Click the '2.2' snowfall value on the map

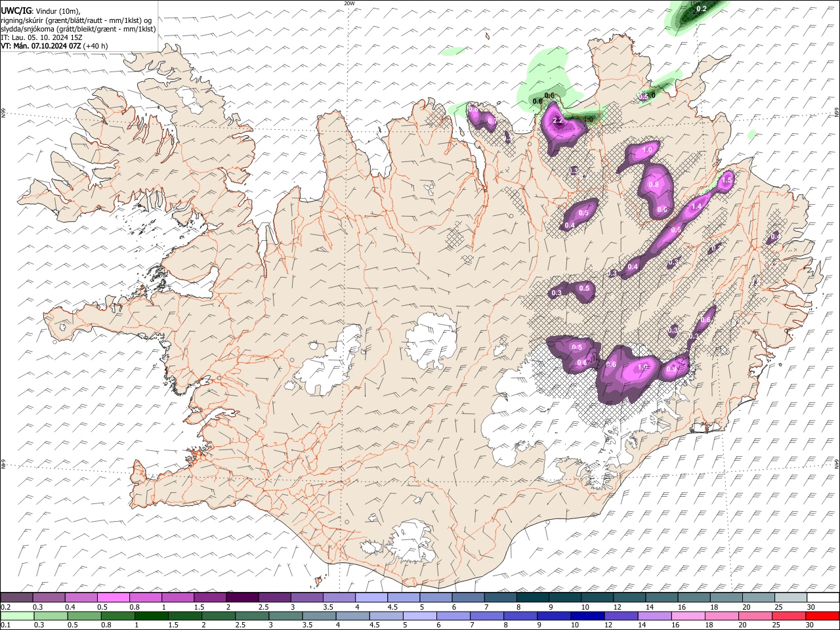(x=558, y=121)
